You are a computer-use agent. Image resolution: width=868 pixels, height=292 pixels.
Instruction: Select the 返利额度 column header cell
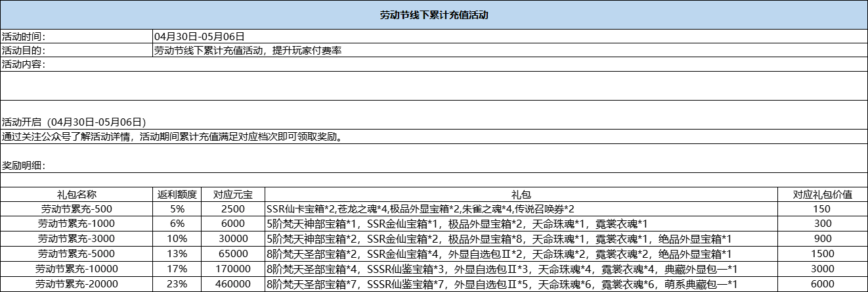177,194
